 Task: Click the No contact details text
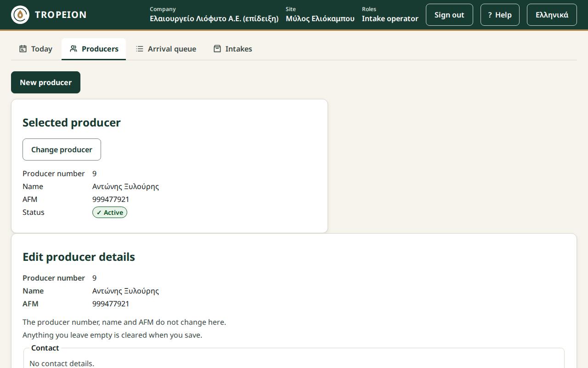62,363
